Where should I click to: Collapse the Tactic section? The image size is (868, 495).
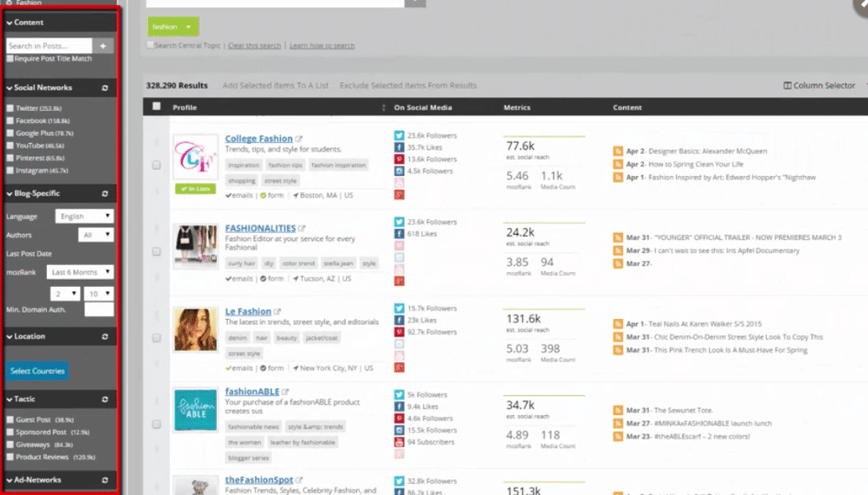click(9, 400)
